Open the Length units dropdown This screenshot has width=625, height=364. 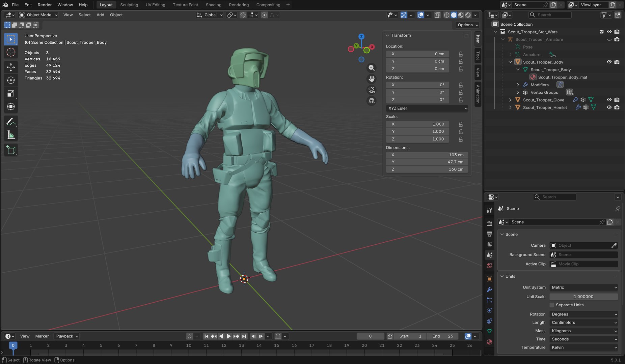pos(584,323)
